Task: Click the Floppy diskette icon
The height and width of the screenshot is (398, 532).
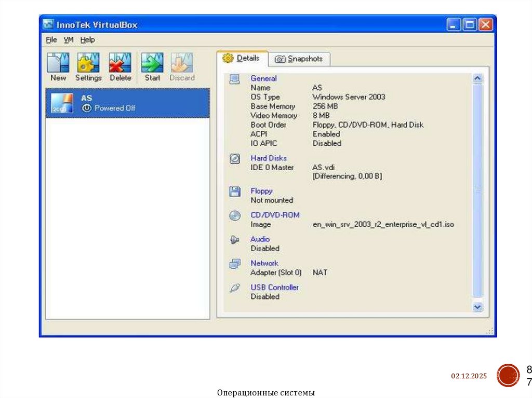Action: [235, 191]
